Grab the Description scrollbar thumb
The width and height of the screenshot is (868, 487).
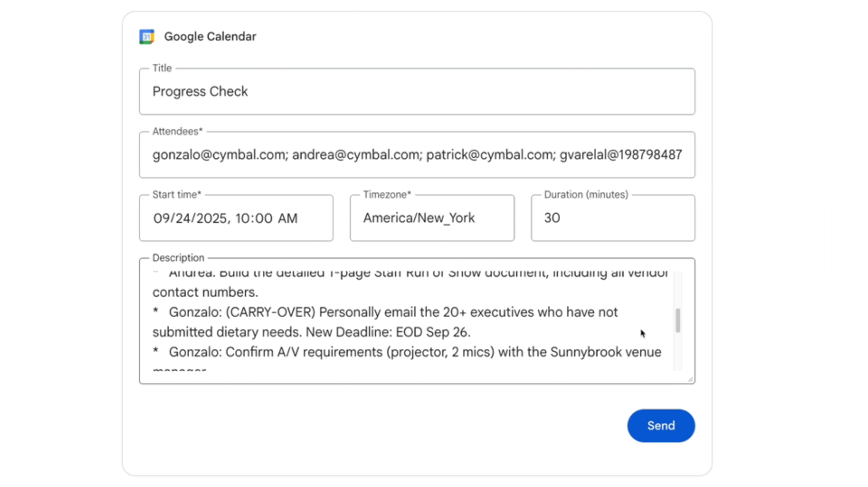pos(677,320)
